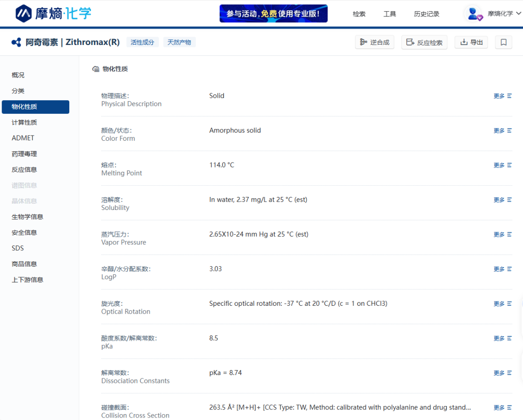
Task: Select SDS in the sidebar
Action: [18, 248]
